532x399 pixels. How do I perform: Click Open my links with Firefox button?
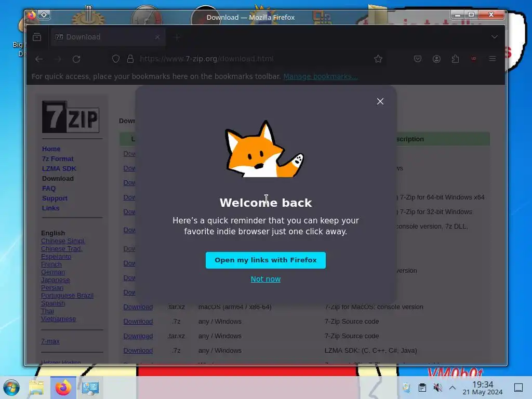(265, 260)
